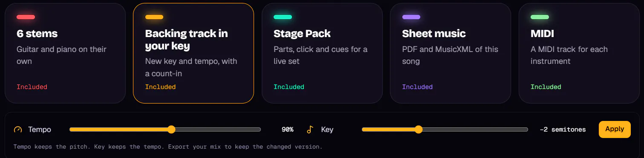Click the teal pill on Stage Pack card
The width and height of the screenshot is (644, 158).
pyautogui.click(x=283, y=17)
